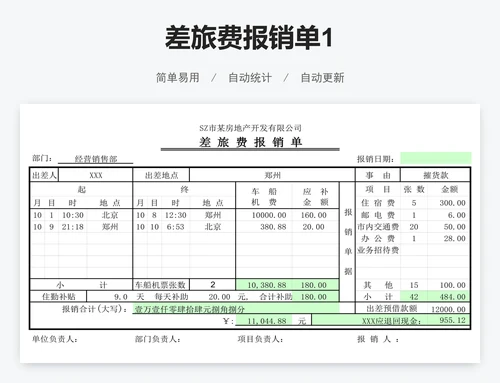Select the department value 经营销售部
500x383 pixels.
click(96, 159)
